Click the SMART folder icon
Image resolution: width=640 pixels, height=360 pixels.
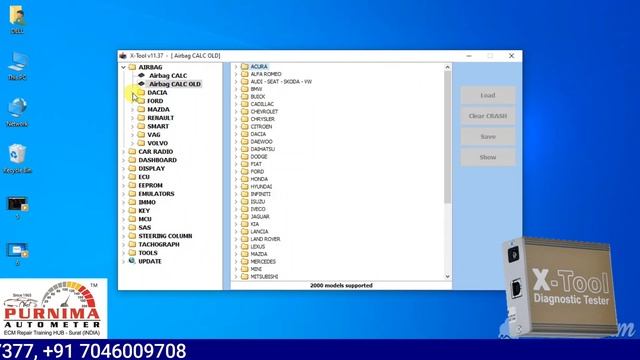(x=141, y=126)
